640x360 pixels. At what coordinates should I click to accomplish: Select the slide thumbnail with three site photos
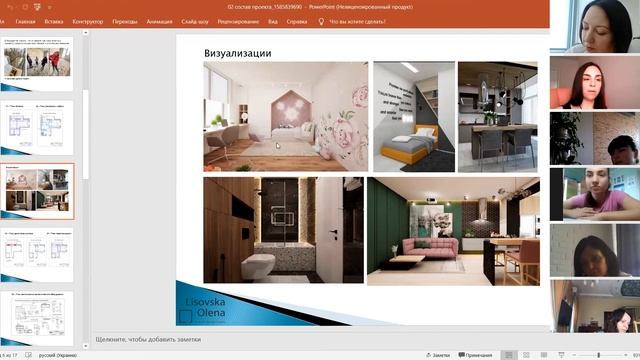(37, 64)
